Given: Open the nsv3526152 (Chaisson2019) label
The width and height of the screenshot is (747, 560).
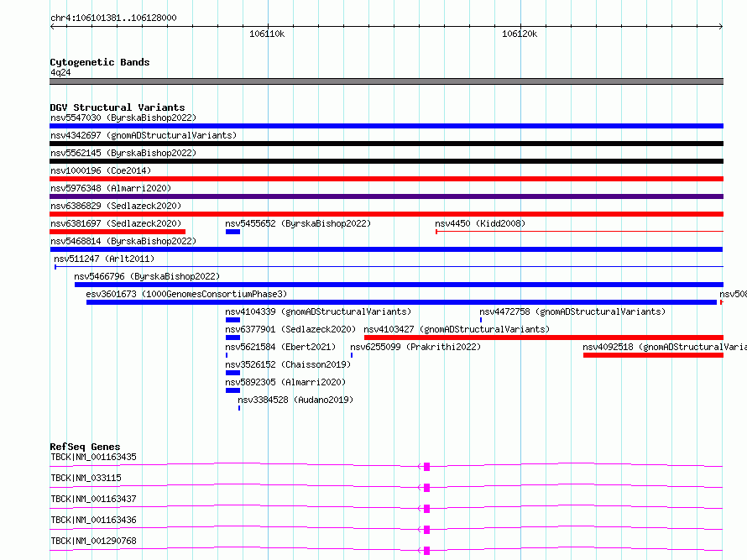Looking at the screenshot, I should click(x=288, y=364).
